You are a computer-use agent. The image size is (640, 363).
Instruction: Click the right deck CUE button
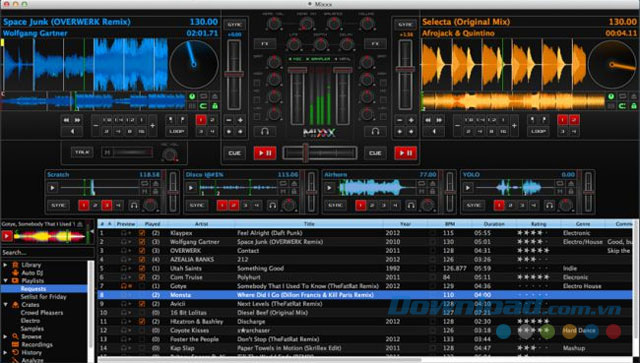[375, 153]
